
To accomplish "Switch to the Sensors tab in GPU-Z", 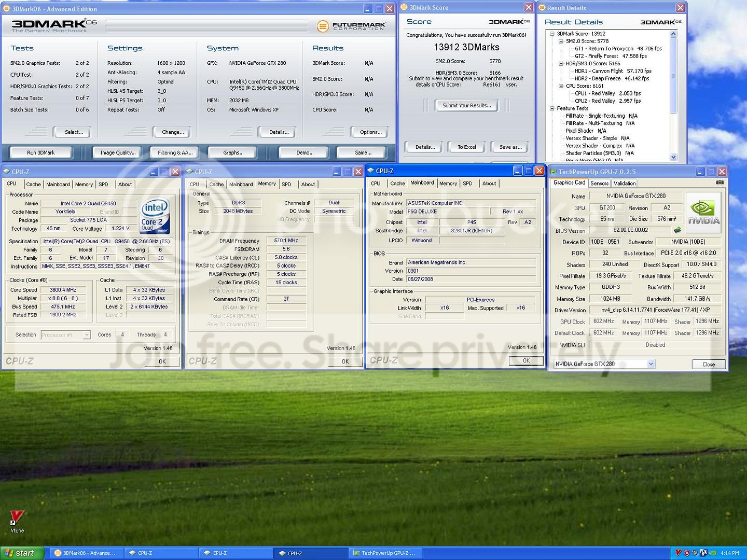I will [599, 183].
